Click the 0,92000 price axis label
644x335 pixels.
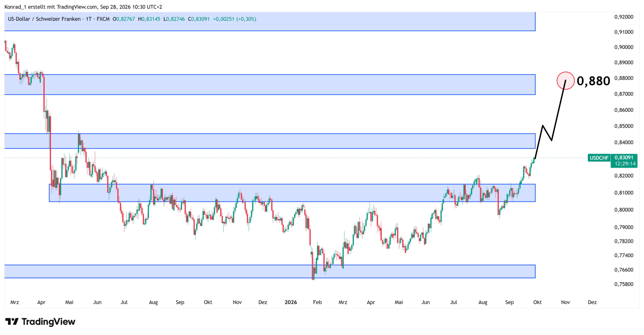[624, 17]
